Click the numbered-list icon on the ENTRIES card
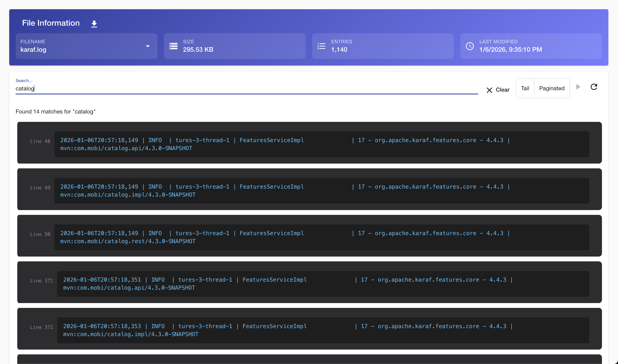The height and width of the screenshot is (364, 618). (x=321, y=46)
